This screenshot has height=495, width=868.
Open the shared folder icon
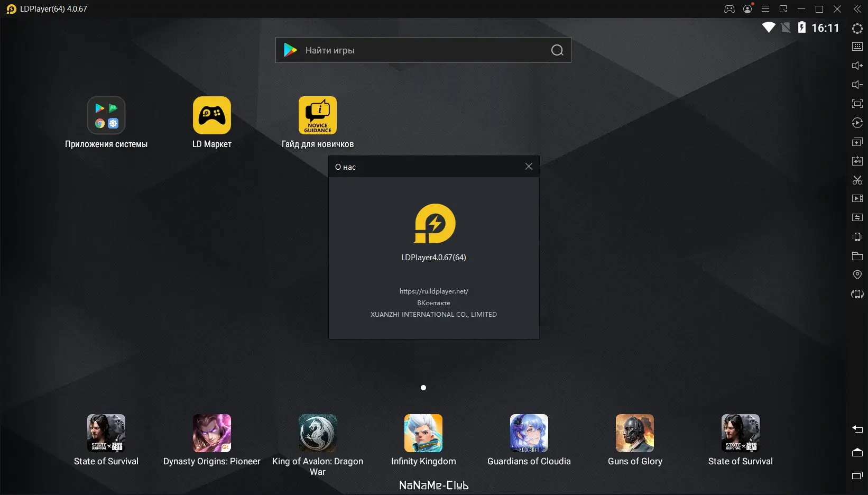click(x=857, y=256)
